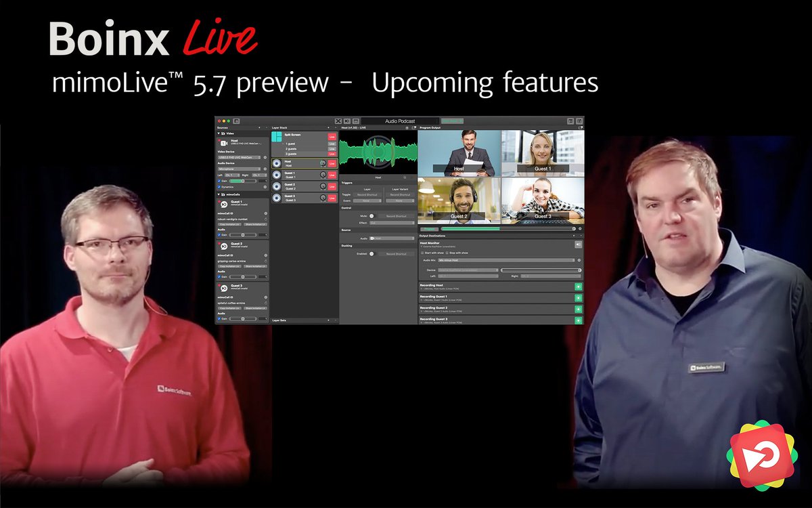Toggle the Guest 2 Gain checkbox
812x508 pixels.
point(219,276)
